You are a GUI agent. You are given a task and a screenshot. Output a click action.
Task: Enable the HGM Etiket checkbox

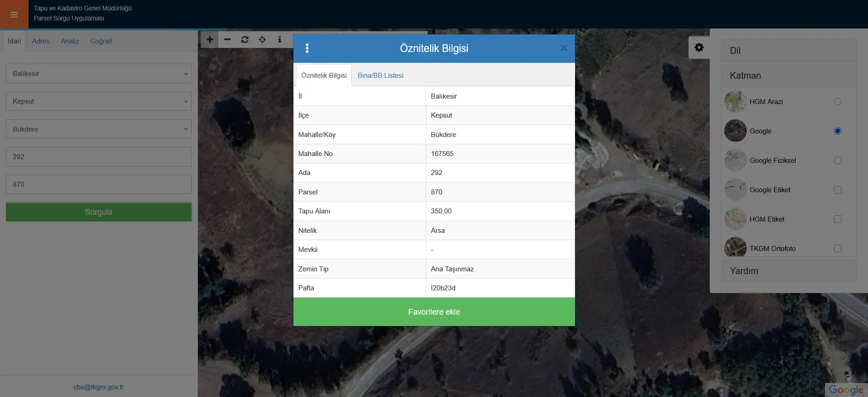pyautogui.click(x=838, y=219)
